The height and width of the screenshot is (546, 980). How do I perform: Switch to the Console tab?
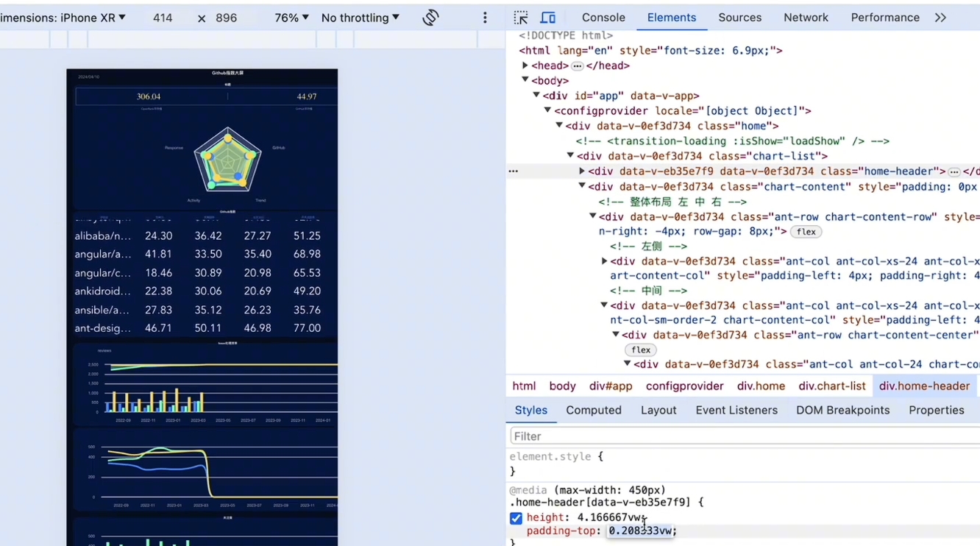click(603, 18)
